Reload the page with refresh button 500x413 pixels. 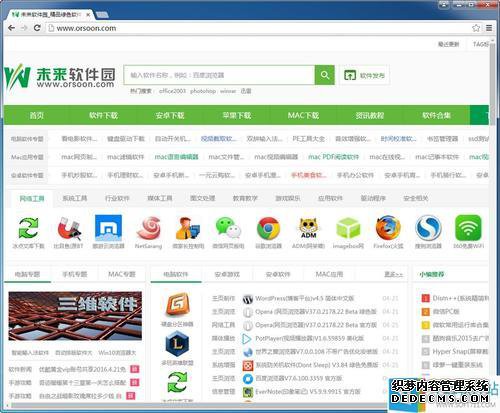coord(37,28)
